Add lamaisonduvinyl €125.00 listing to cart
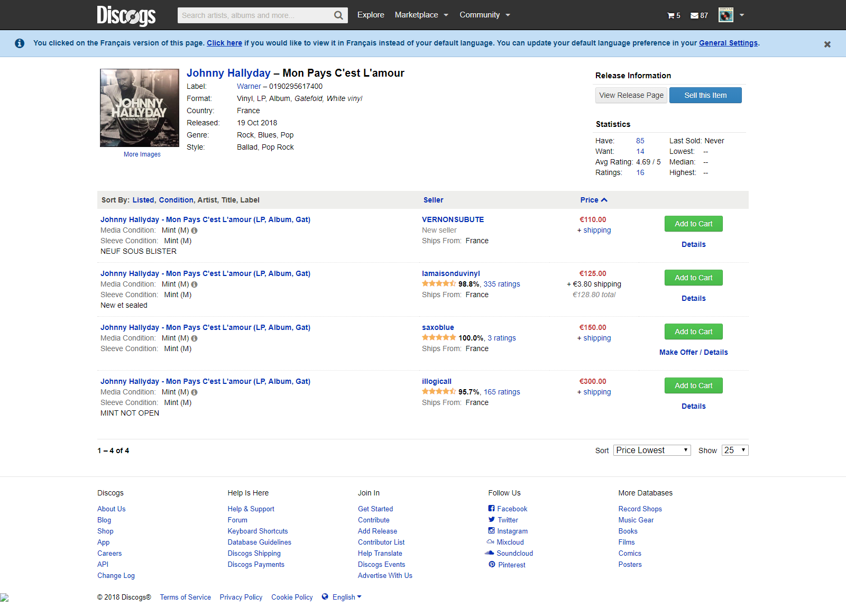The width and height of the screenshot is (846, 616). point(693,278)
